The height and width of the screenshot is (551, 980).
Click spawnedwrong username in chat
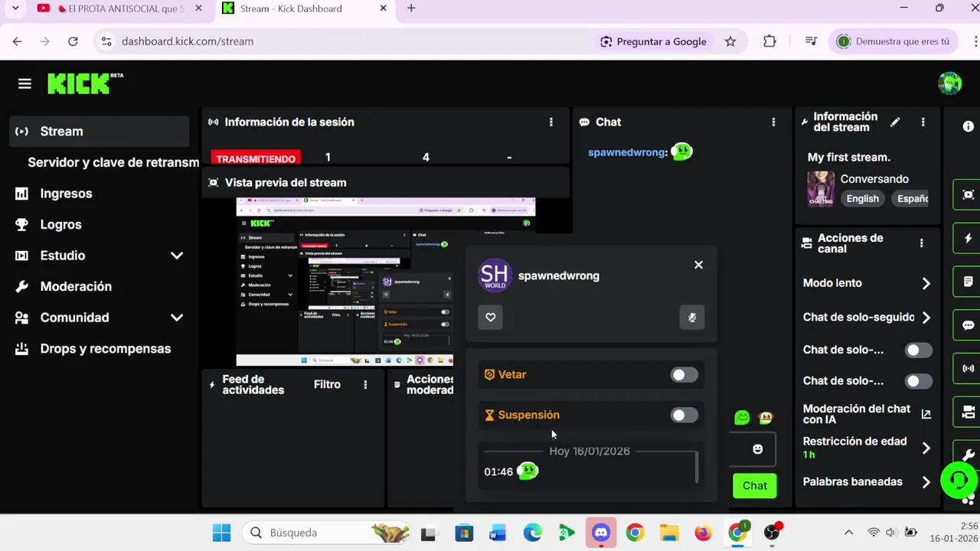coord(627,152)
